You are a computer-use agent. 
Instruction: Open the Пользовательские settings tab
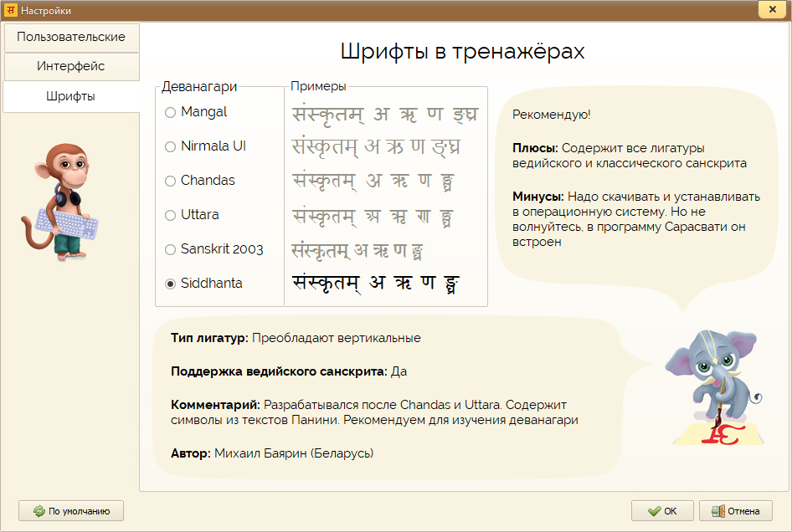point(71,37)
